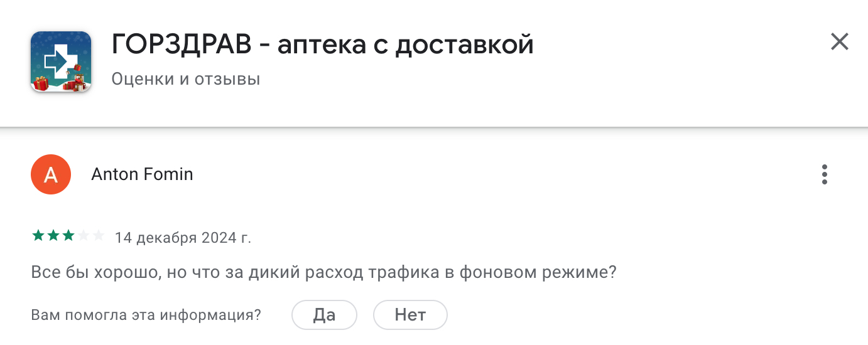This screenshot has height=345, width=868.
Task: Click the fifth empty rating star
Action: point(98,236)
